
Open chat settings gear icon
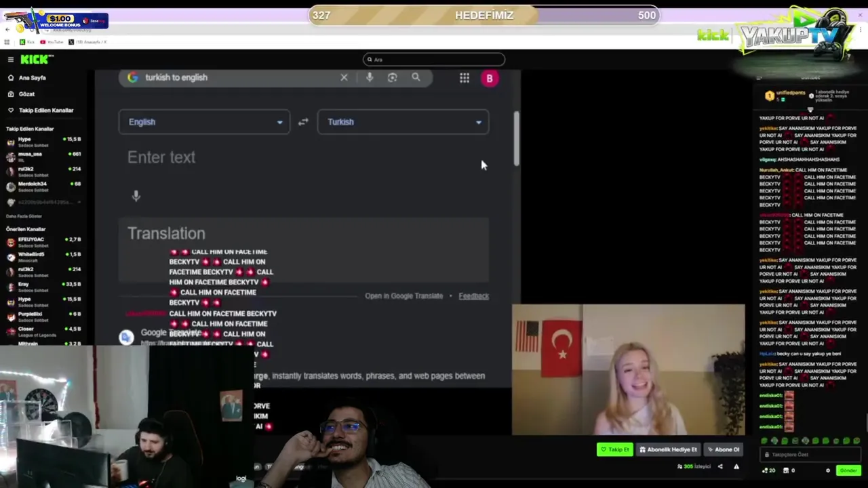tap(827, 470)
